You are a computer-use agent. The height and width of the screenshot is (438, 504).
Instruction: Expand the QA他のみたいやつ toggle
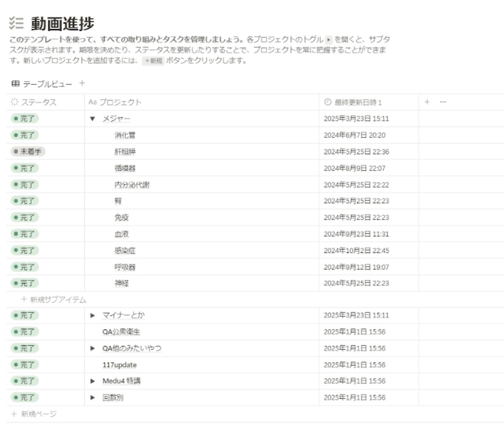93,348
